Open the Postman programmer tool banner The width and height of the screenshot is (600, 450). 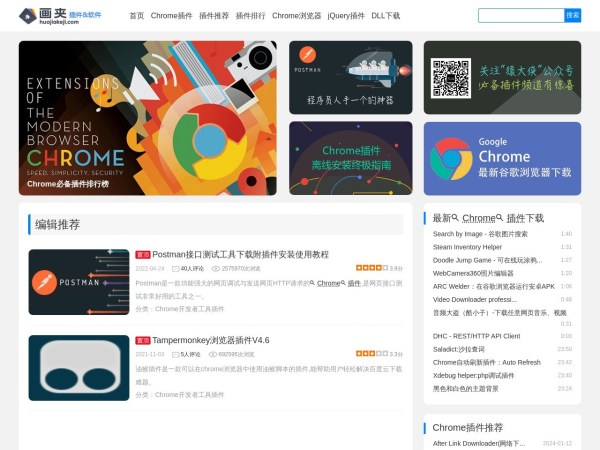(x=350, y=77)
